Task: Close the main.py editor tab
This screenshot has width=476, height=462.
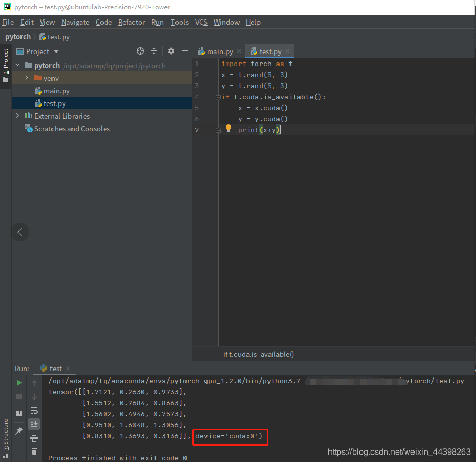Action: (x=239, y=51)
